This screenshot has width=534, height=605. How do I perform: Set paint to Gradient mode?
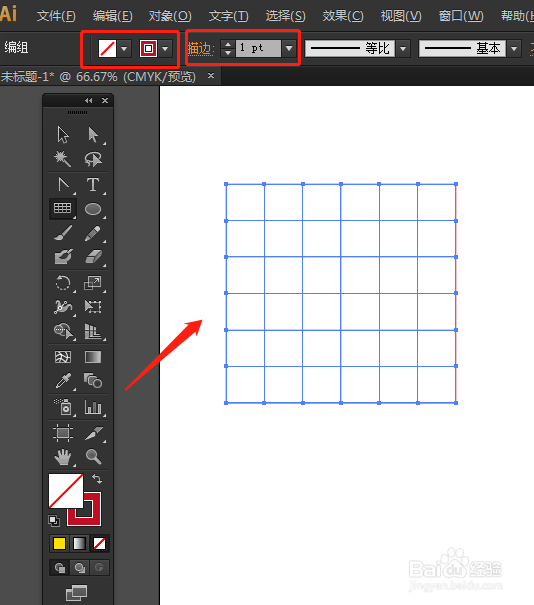coord(79,543)
